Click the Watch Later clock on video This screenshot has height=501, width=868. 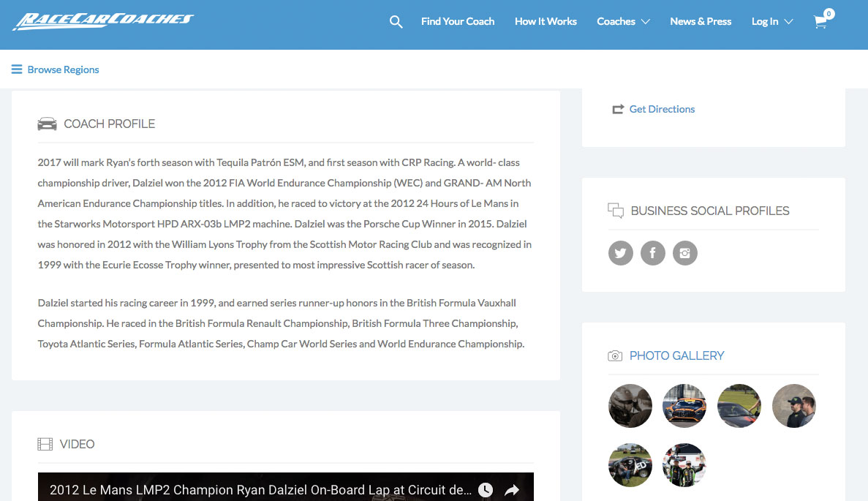(x=486, y=490)
